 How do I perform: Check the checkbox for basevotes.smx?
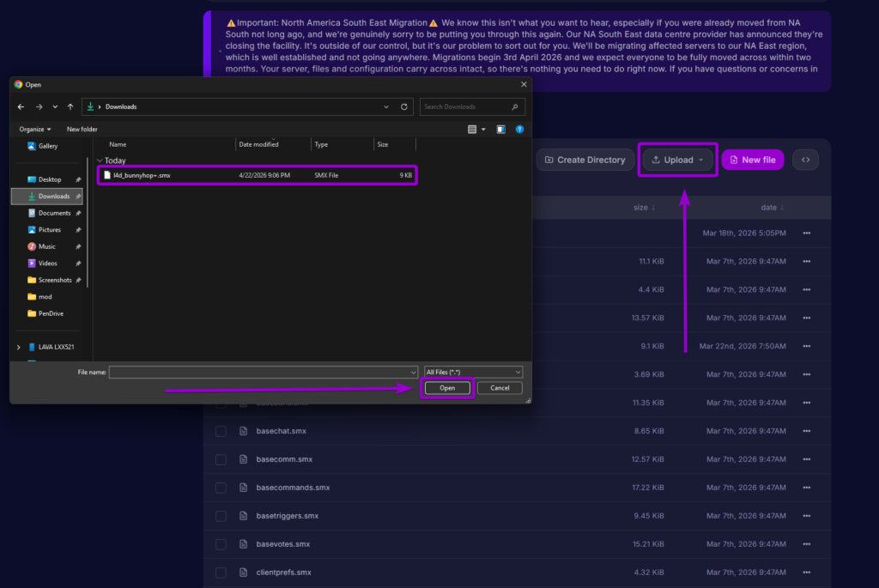click(221, 544)
